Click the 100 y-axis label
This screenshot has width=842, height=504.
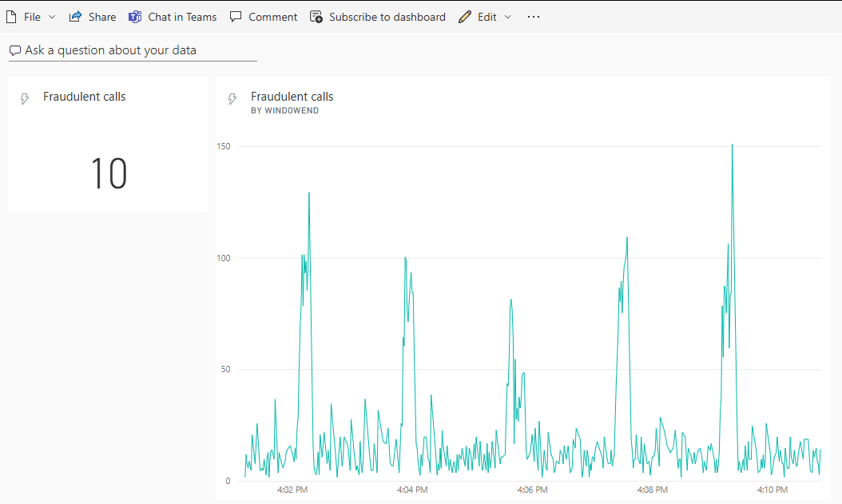224,258
